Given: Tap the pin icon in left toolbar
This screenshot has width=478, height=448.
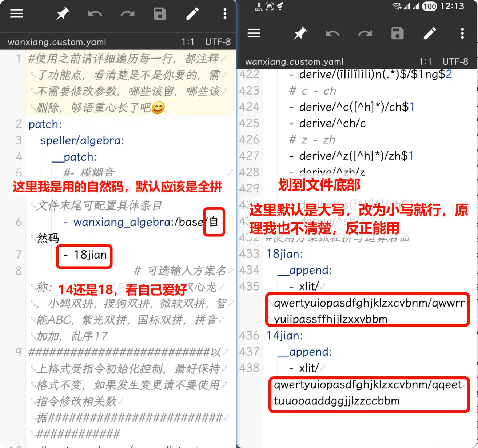Looking at the screenshot, I should (63, 14).
